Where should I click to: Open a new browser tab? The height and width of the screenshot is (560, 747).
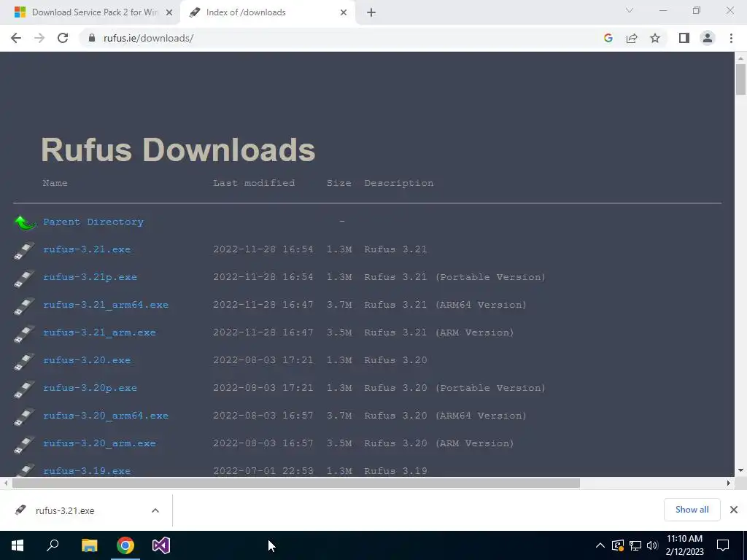click(371, 12)
